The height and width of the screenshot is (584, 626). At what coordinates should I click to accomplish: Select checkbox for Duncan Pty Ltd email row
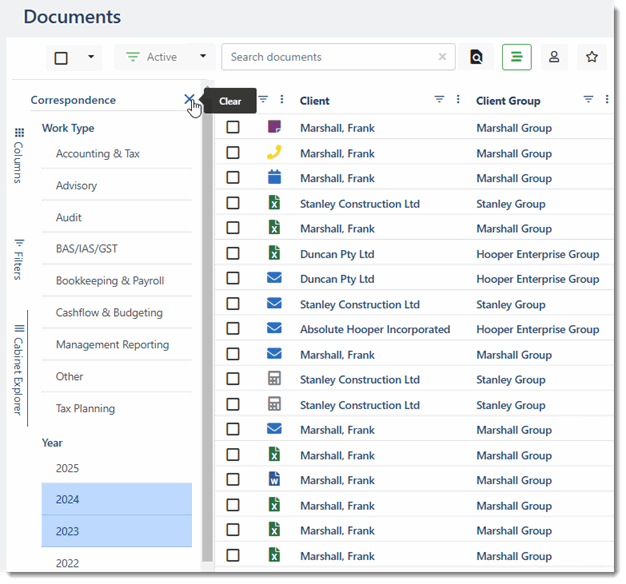(x=233, y=278)
